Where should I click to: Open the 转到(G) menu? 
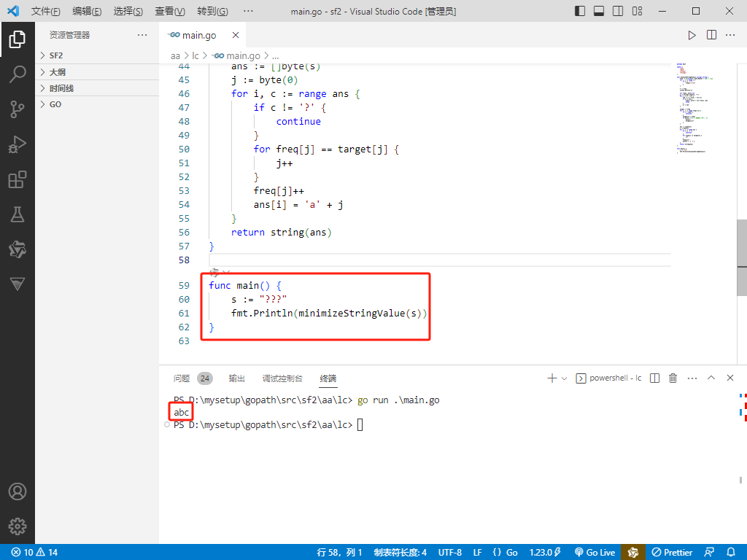pyautogui.click(x=212, y=11)
